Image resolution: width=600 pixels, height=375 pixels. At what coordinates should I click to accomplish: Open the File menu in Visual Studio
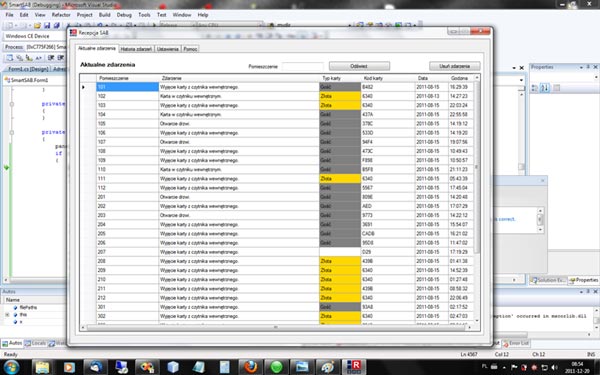click(x=10, y=15)
